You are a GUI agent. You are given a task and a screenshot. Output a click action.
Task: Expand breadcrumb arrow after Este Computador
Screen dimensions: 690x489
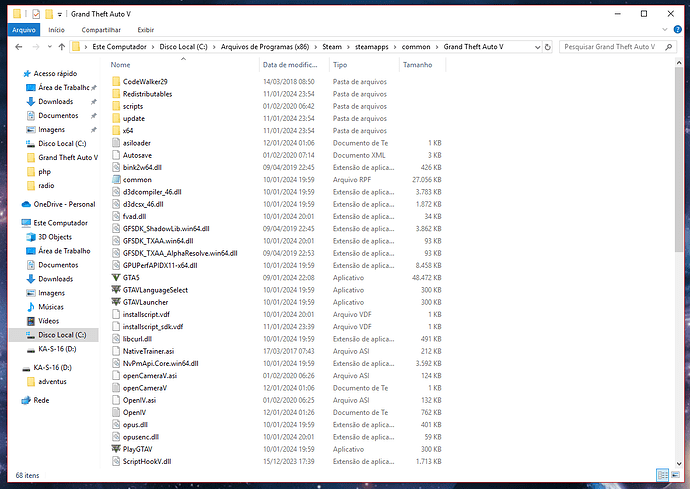153,47
